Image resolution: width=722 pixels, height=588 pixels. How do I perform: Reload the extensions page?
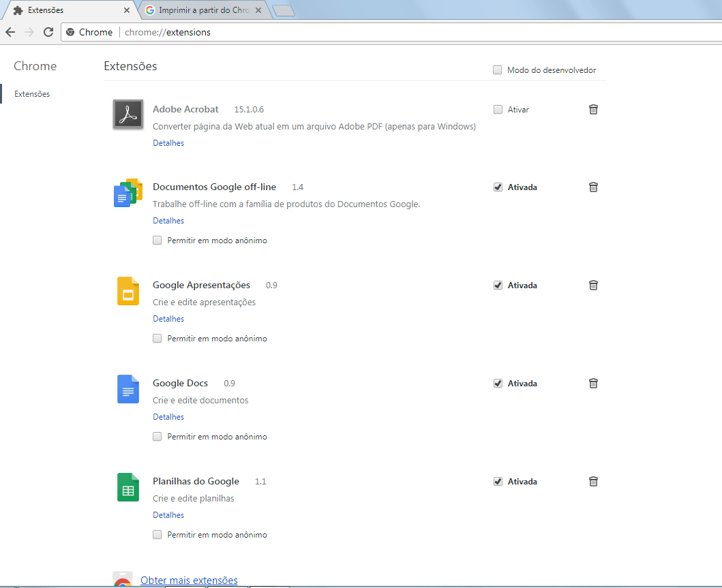click(48, 32)
